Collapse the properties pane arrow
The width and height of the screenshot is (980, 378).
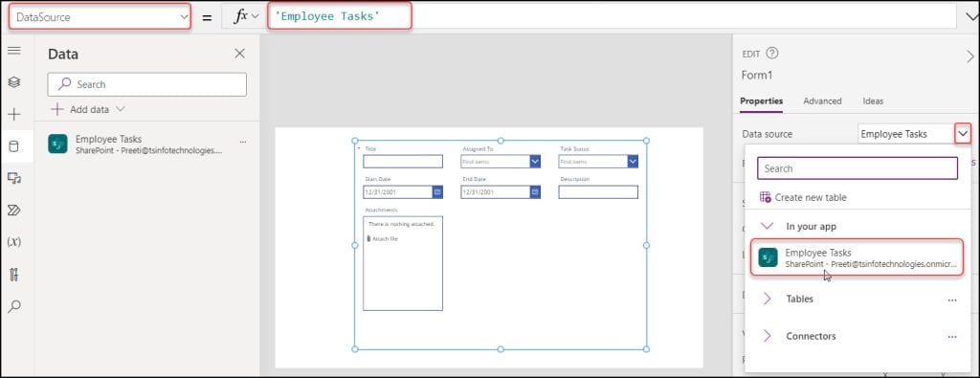coord(970,56)
